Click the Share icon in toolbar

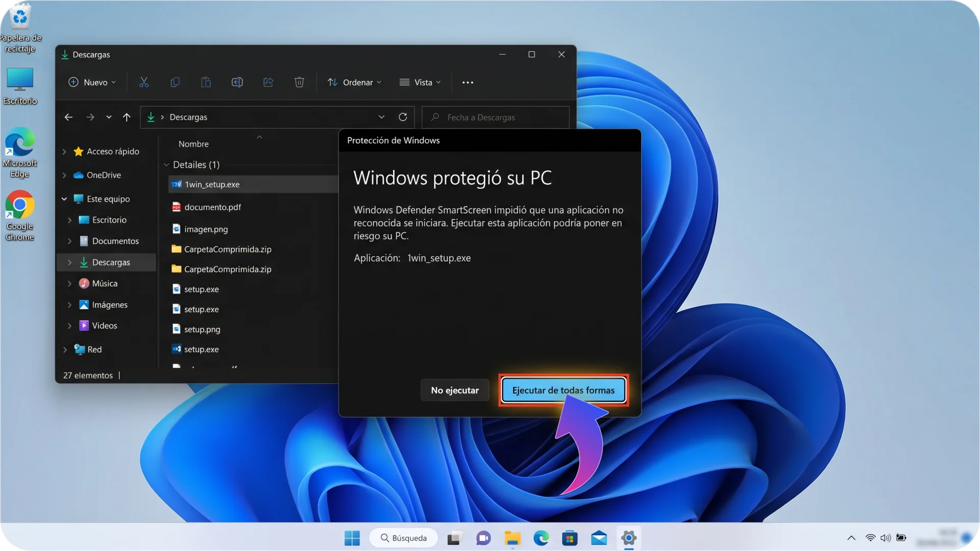(268, 82)
